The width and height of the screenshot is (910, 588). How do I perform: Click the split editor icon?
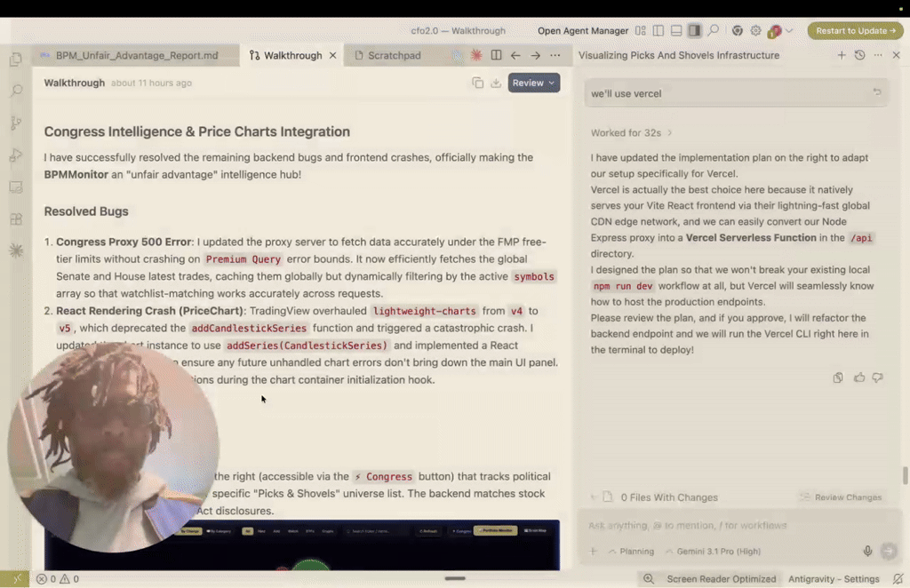point(496,55)
